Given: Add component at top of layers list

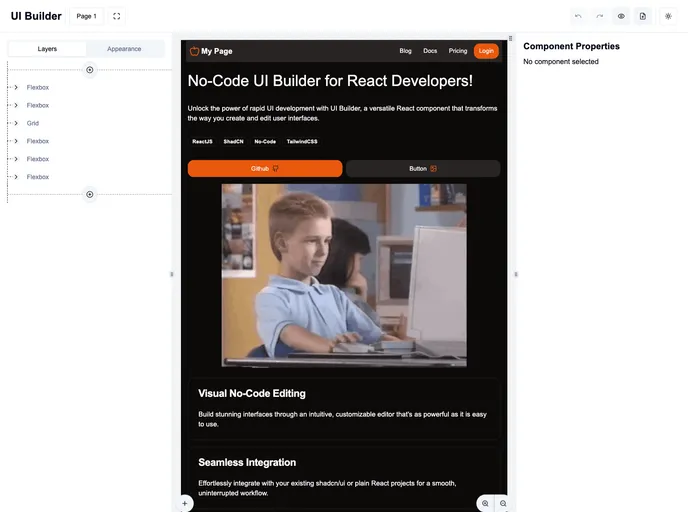Looking at the screenshot, I should (x=90, y=70).
